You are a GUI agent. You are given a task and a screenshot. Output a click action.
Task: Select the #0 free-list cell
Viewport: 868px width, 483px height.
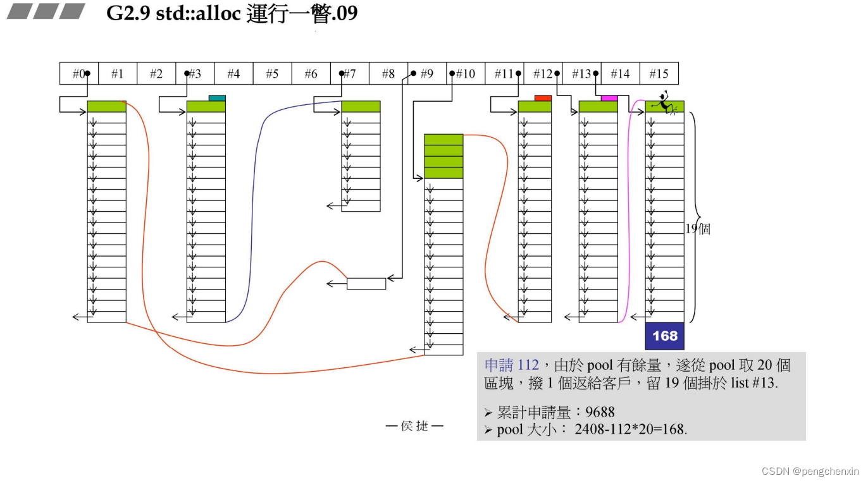click(x=78, y=73)
